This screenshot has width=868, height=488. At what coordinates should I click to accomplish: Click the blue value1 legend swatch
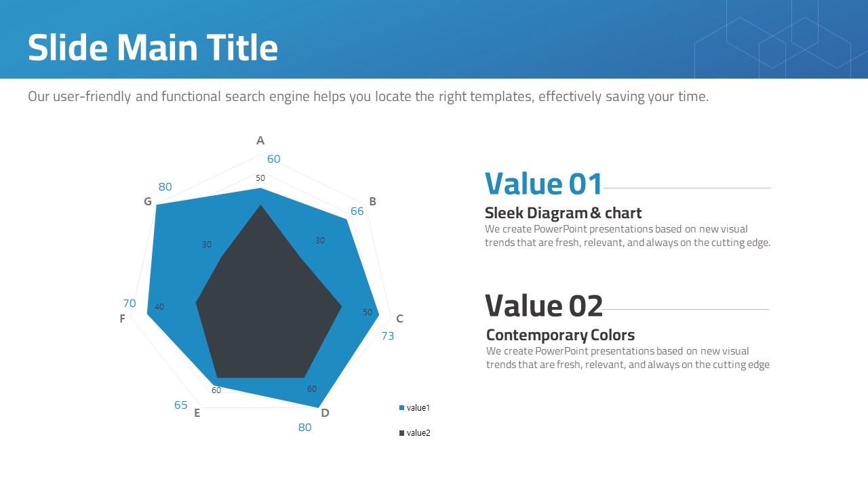click(401, 408)
